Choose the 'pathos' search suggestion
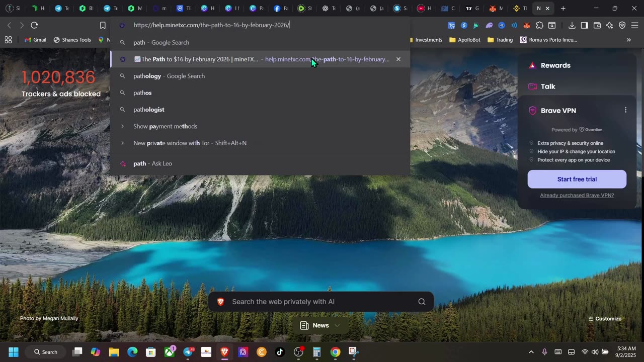The width and height of the screenshot is (644, 362). point(260,93)
